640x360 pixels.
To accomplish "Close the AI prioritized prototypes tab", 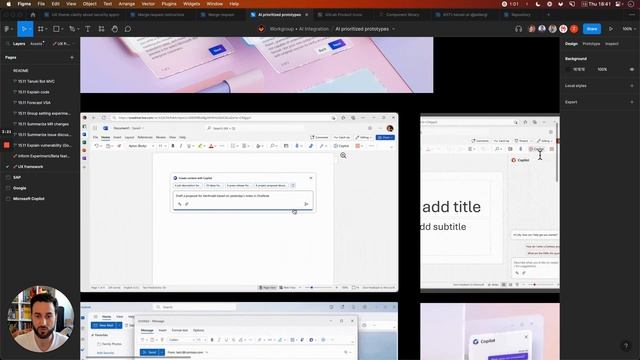I will click(307, 15).
